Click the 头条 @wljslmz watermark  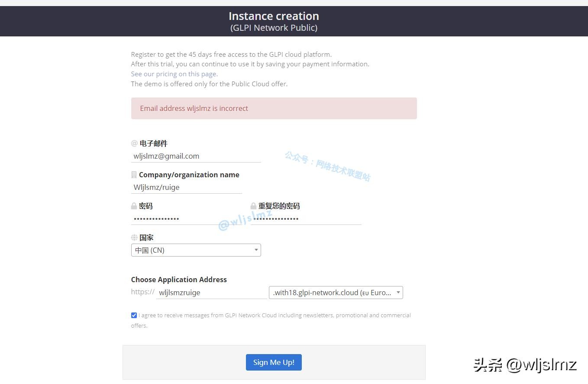coord(525,365)
